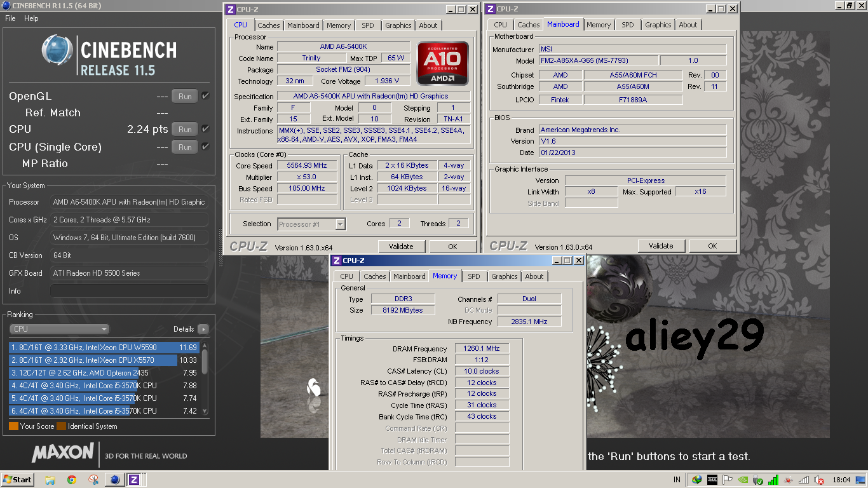Click the IN input language indicator
The height and width of the screenshot is (488, 868).
677,480
